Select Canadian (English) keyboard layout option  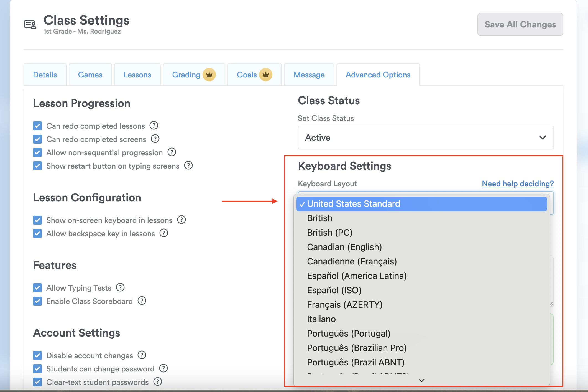[x=344, y=247]
